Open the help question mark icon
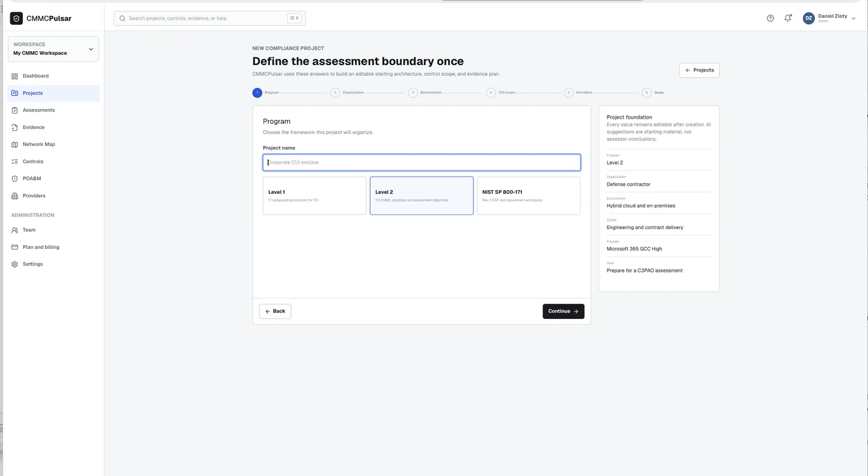Screen dimensions: 868x476 point(770,19)
